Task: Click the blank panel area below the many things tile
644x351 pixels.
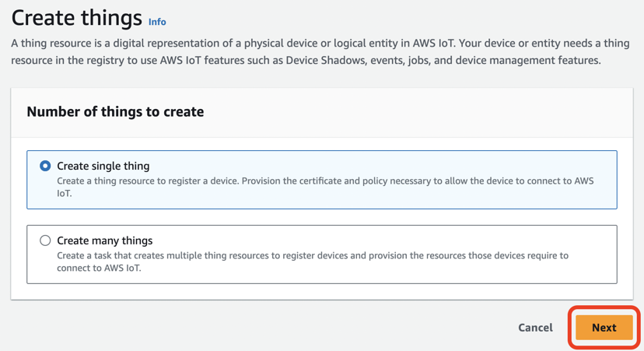Action: tap(321, 291)
